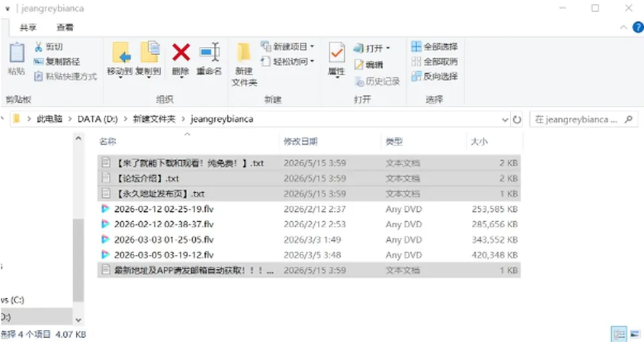This screenshot has width=644, height=342.
Task: Open the quick access toolbar dropdown arrow
Action: 7,9
